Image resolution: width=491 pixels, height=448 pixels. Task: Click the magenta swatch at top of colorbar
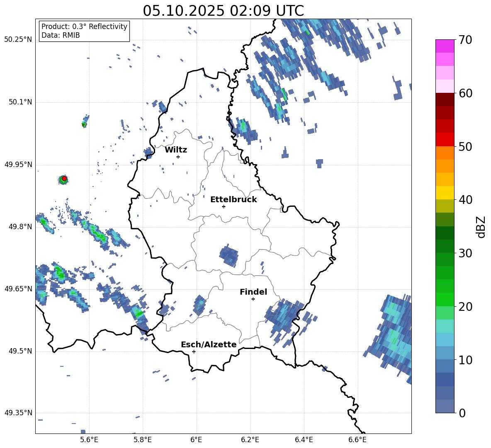445,46
